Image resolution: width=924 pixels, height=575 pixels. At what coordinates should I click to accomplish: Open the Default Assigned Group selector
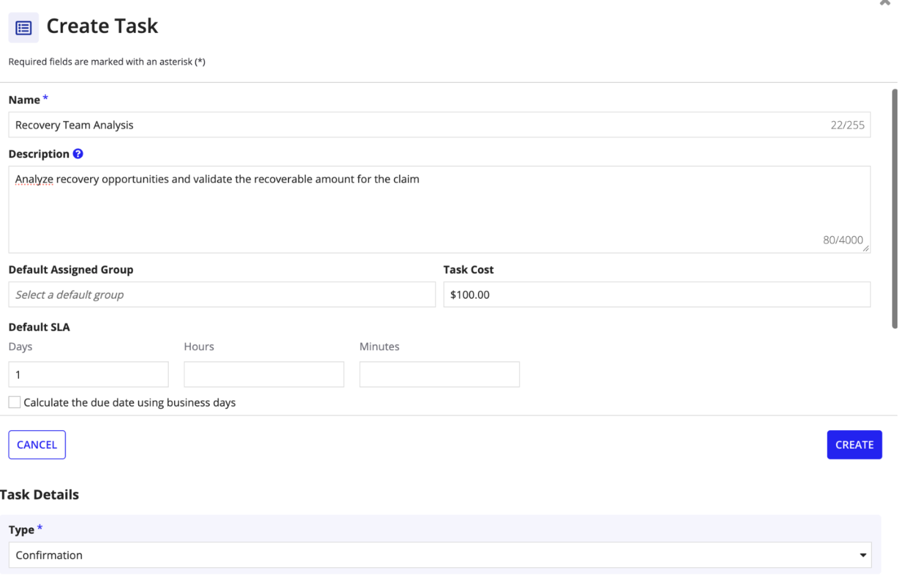(x=222, y=295)
